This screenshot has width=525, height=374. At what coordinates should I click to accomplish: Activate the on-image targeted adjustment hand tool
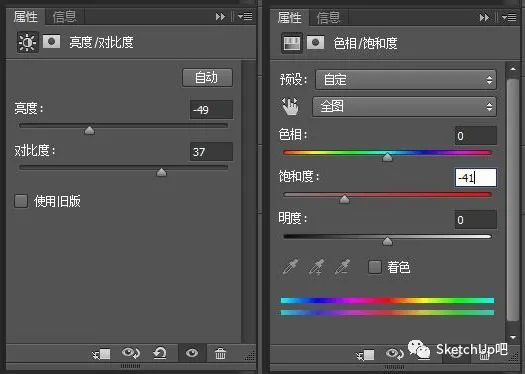pos(290,106)
